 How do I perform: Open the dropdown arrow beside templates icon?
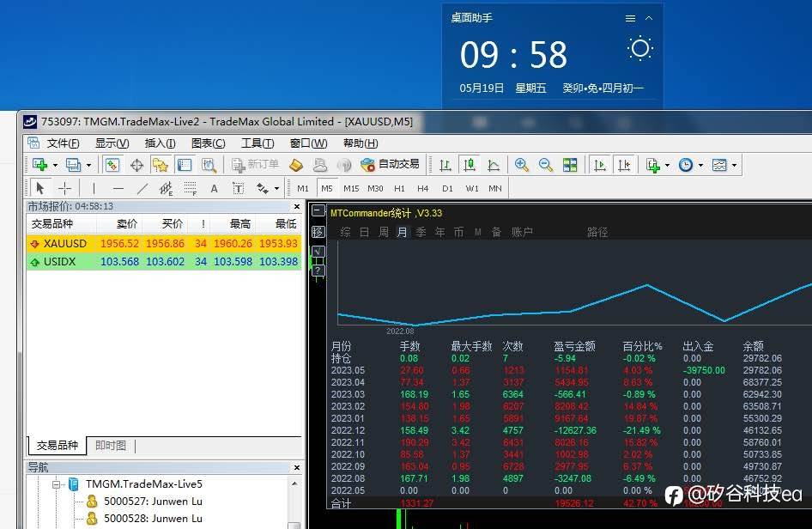(734, 165)
